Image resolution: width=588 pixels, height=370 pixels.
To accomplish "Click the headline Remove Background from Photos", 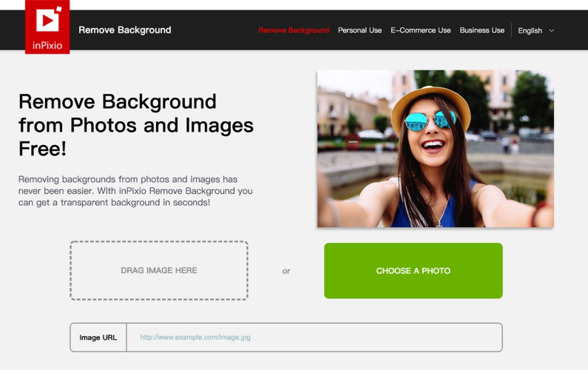I will coord(136,125).
